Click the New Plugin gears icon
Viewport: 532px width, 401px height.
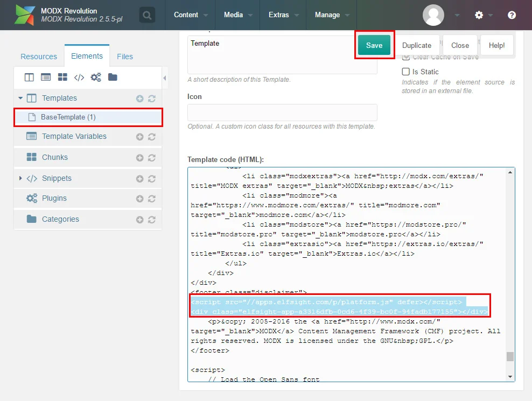pos(96,78)
